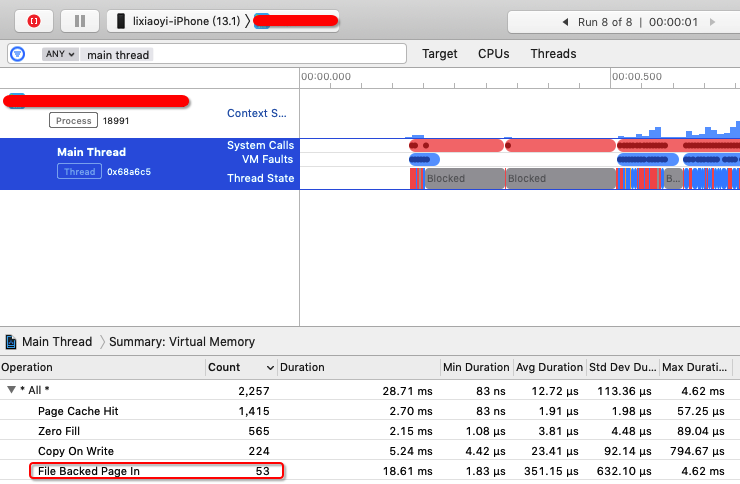Click the blue filter icon
Viewport: 740px width, 484px height.
(17, 54)
